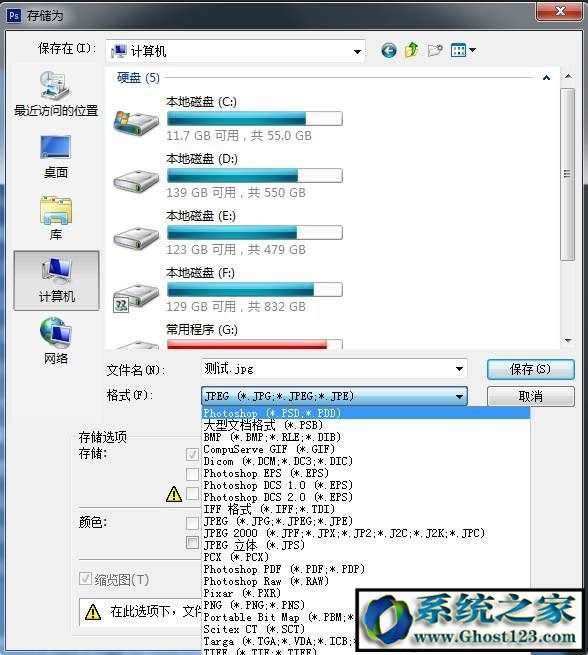The image size is (588, 655).
Task: Choose Photoshop PDF format
Action: 365,569
